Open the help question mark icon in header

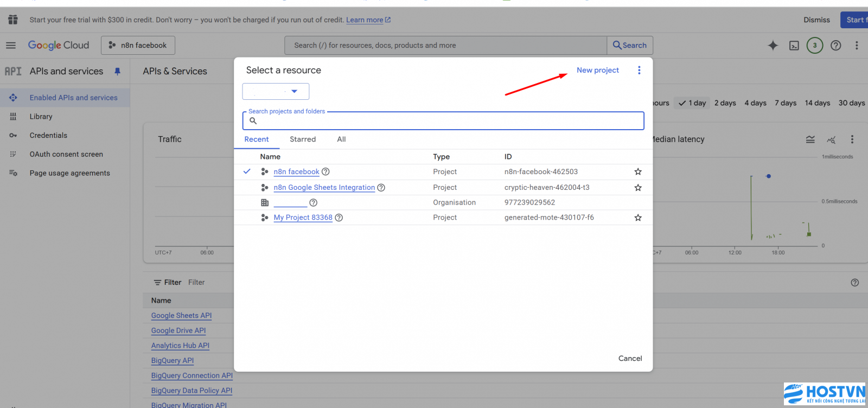836,46
